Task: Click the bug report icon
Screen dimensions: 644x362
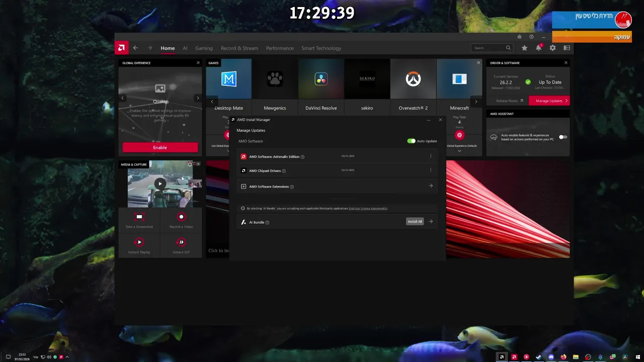Action: pyautogui.click(x=519, y=37)
